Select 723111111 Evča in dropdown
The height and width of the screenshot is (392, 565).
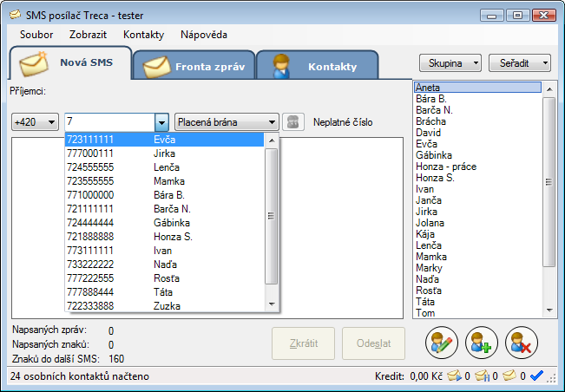point(164,140)
